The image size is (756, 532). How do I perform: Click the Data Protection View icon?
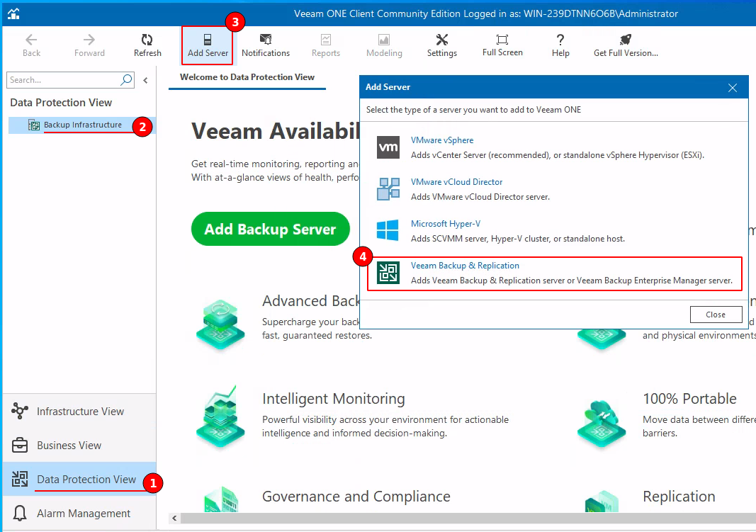[x=20, y=479]
